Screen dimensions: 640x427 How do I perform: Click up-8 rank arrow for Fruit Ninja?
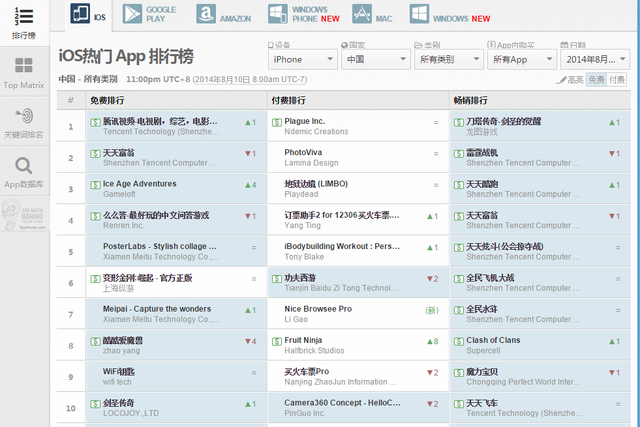click(x=433, y=341)
